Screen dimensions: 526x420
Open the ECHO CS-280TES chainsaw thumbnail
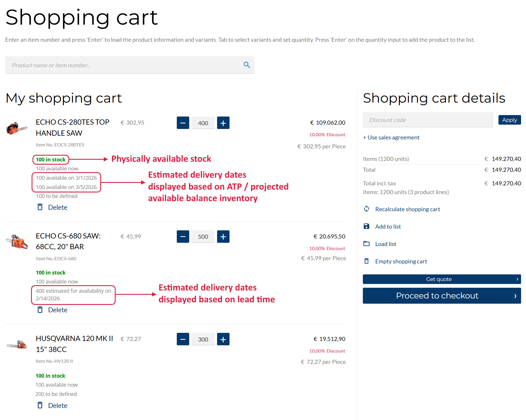pyautogui.click(x=17, y=128)
